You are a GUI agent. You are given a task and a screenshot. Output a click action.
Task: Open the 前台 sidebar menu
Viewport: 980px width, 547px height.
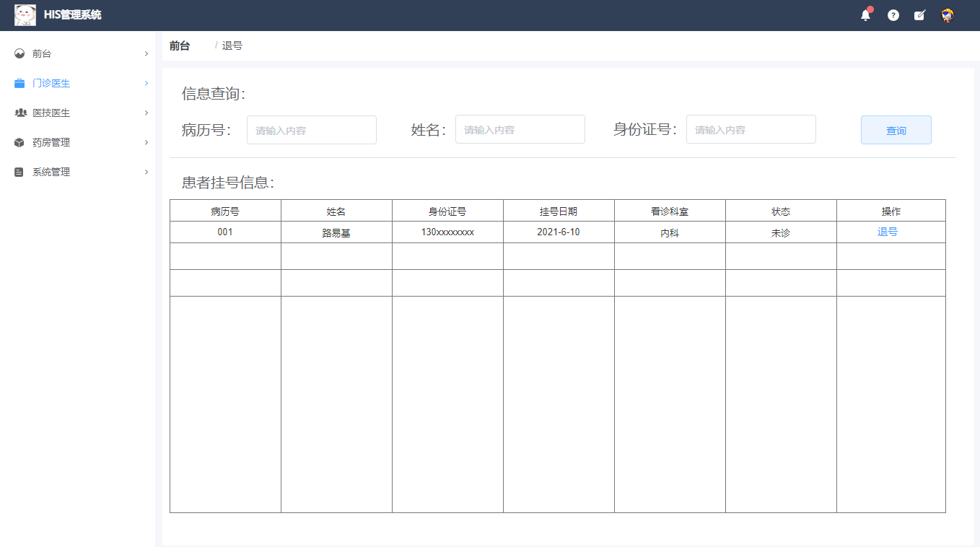(77, 53)
